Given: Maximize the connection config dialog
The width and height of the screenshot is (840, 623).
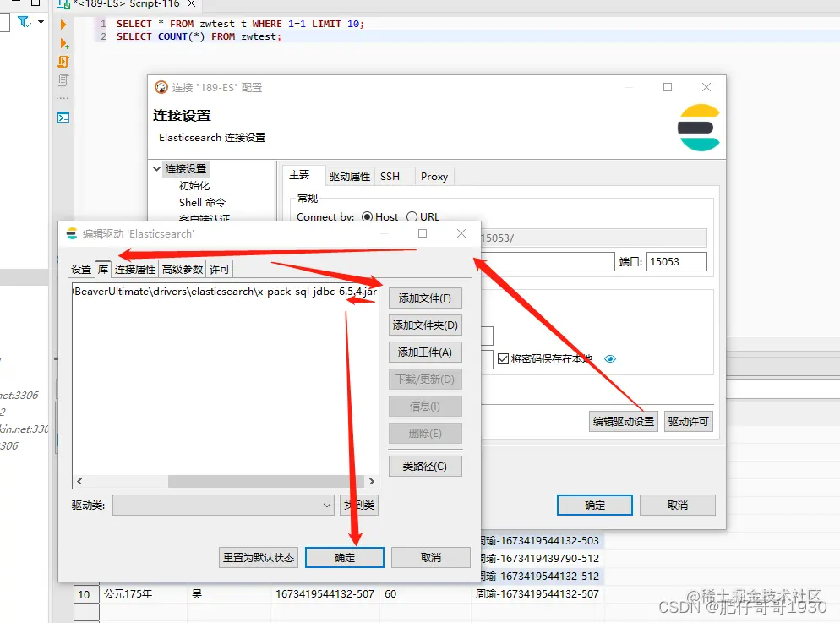Looking at the screenshot, I should coord(668,87).
